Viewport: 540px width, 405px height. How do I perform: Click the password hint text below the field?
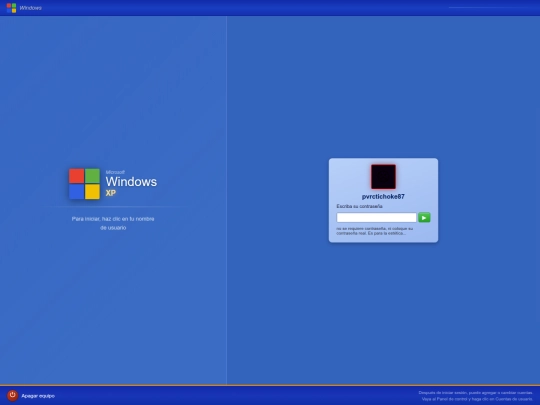coord(374,231)
